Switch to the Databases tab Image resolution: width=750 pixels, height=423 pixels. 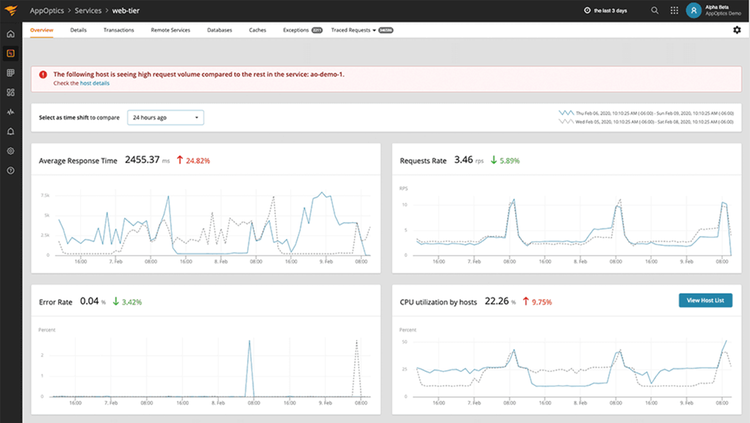(220, 30)
